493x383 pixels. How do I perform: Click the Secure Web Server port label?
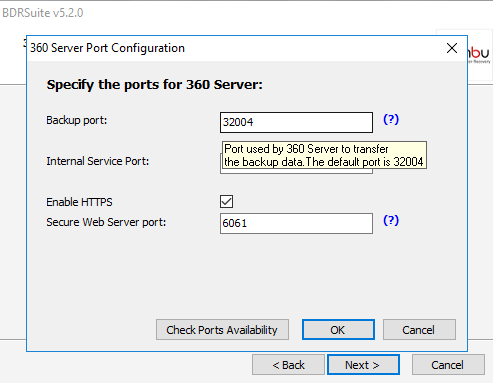(106, 222)
